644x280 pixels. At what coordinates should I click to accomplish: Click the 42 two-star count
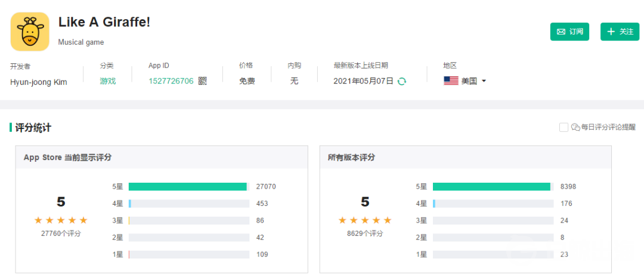point(260,238)
